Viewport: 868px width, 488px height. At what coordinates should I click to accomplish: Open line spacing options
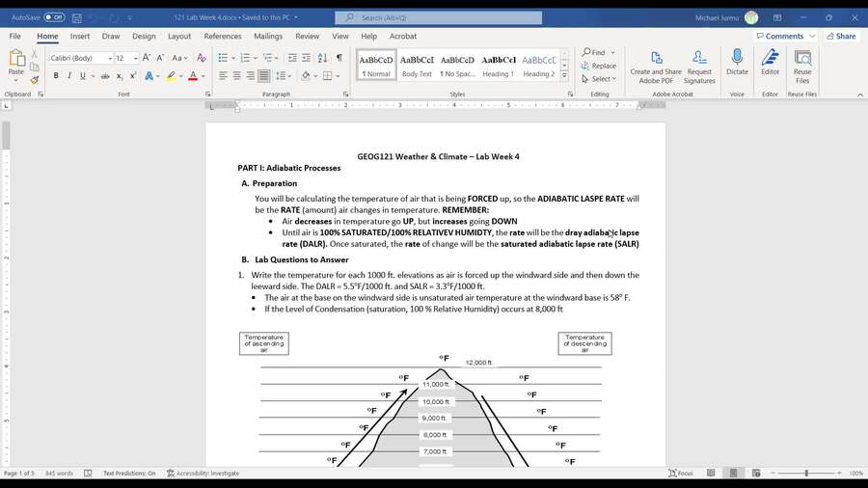click(283, 76)
